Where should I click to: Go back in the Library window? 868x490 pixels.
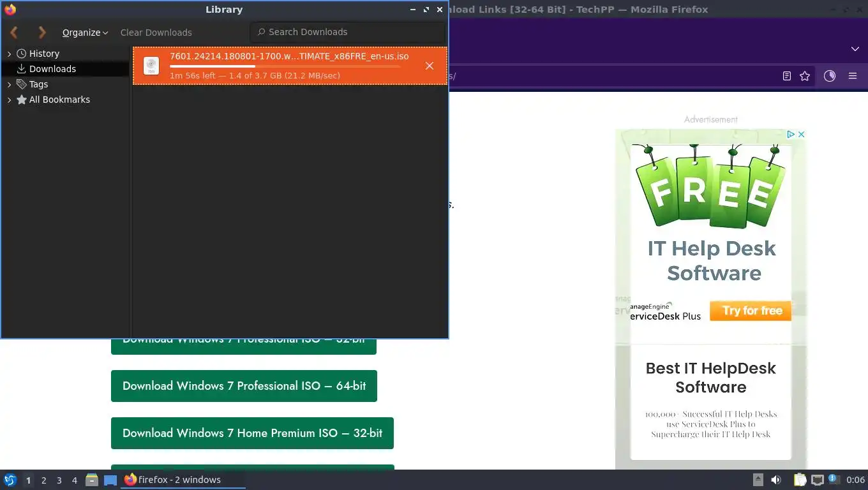tap(13, 32)
